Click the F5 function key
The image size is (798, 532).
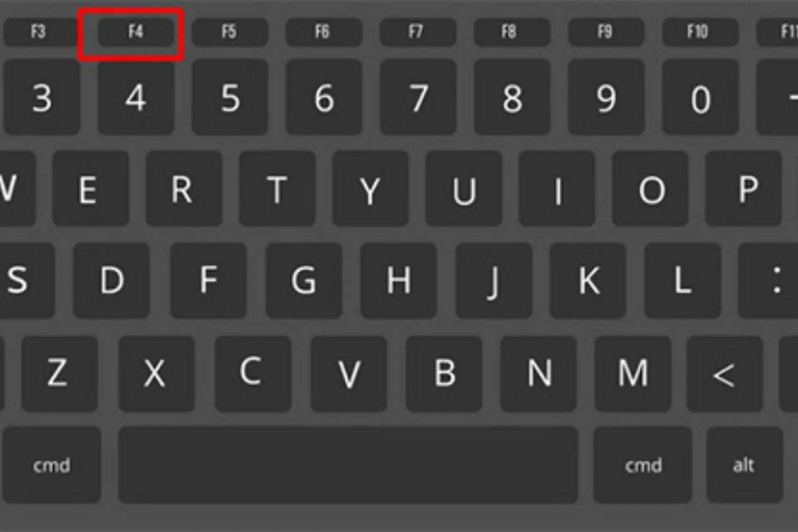(x=230, y=32)
